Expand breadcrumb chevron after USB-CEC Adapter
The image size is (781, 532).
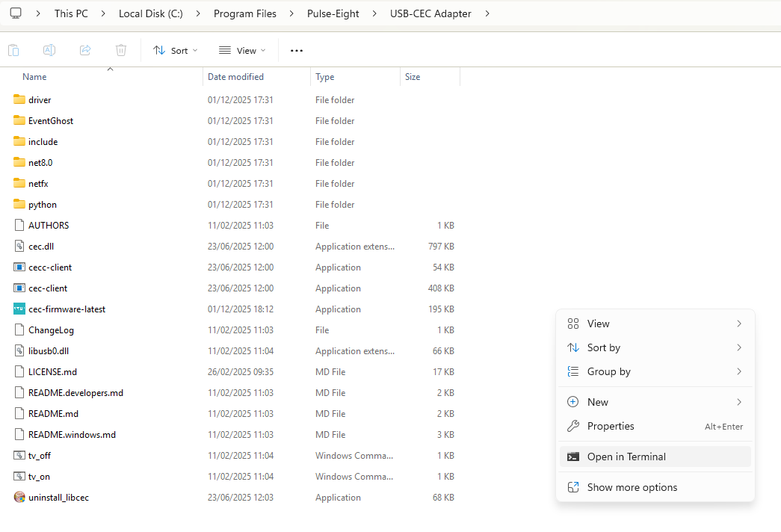coord(487,13)
